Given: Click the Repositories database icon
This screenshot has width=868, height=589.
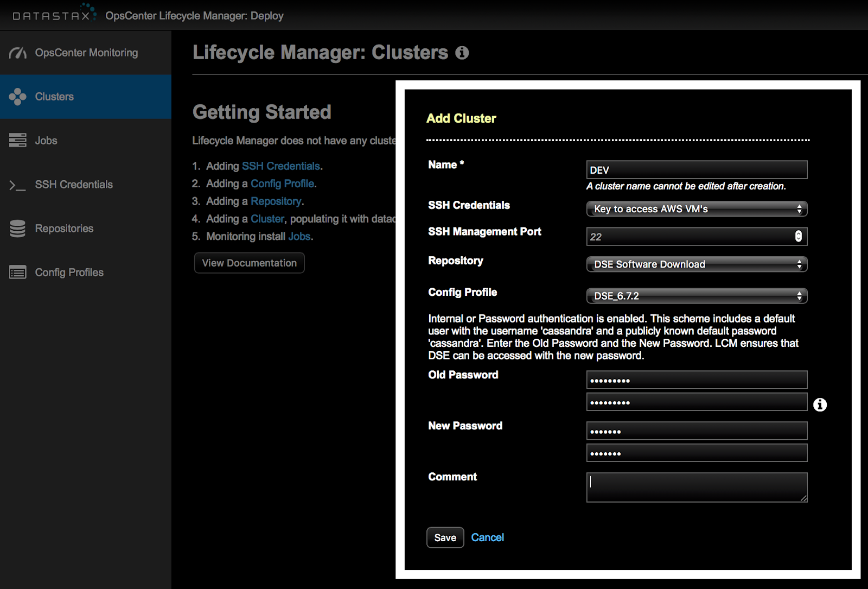Looking at the screenshot, I should coord(17,229).
